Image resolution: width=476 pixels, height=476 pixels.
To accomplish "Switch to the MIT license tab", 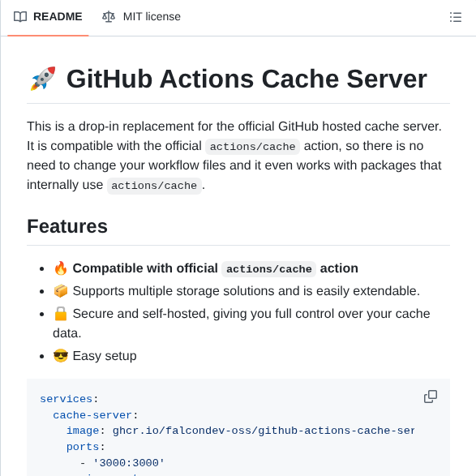I will 141,17.
